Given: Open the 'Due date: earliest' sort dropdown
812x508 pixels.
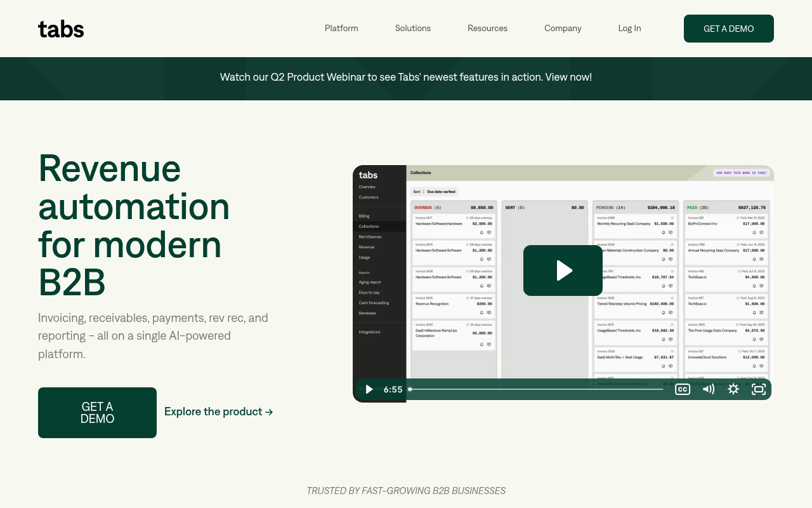Looking at the screenshot, I should point(441,191).
